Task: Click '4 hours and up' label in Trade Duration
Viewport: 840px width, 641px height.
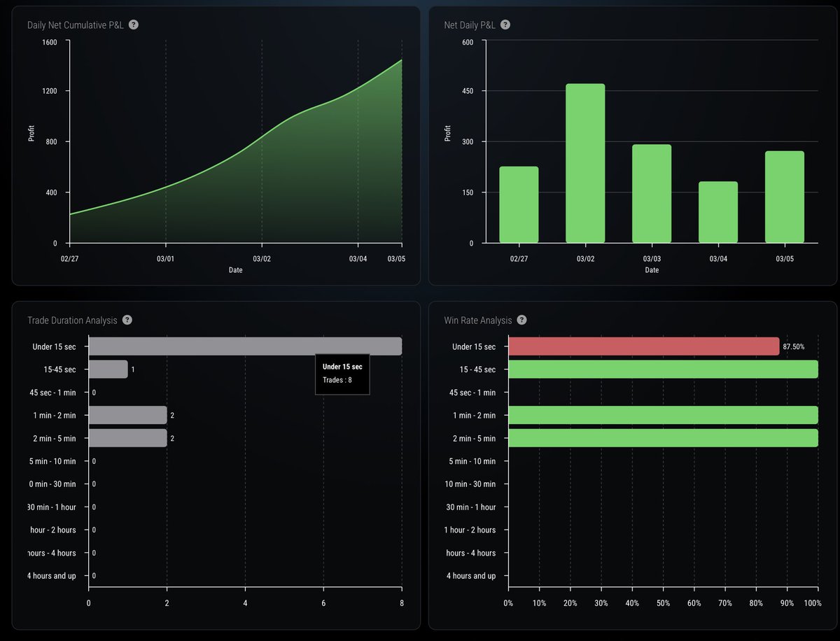Action: pyautogui.click(x=52, y=576)
